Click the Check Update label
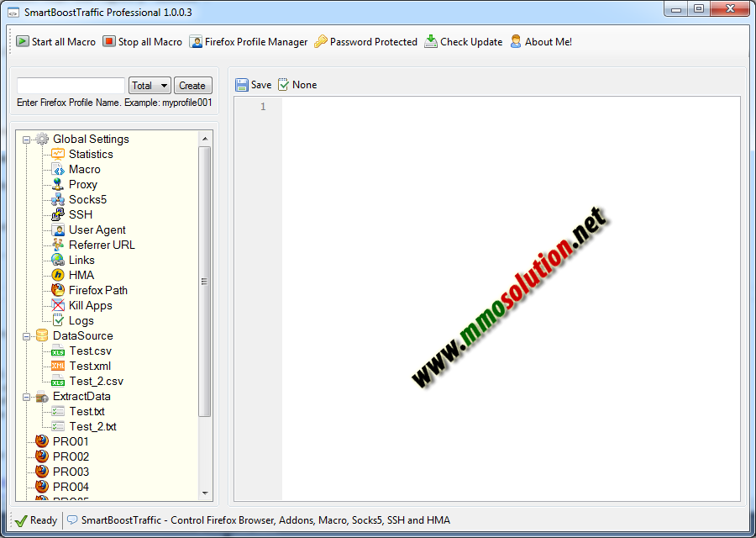Image resolution: width=756 pixels, height=538 pixels. pos(471,42)
